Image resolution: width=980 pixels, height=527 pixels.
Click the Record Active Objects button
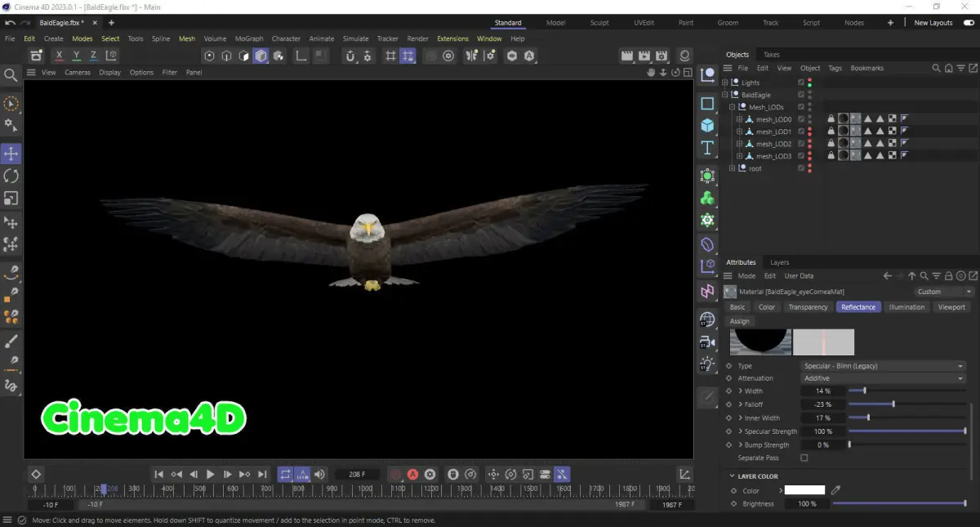click(395, 474)
